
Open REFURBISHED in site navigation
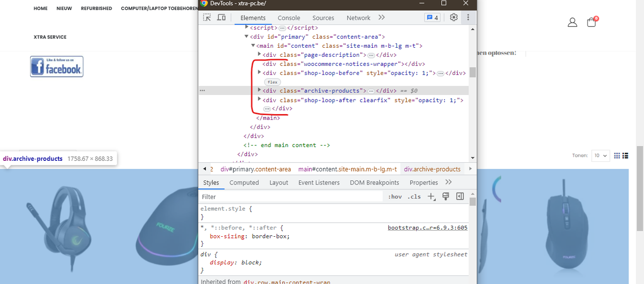pyautogui.click(x=97, y=9)
